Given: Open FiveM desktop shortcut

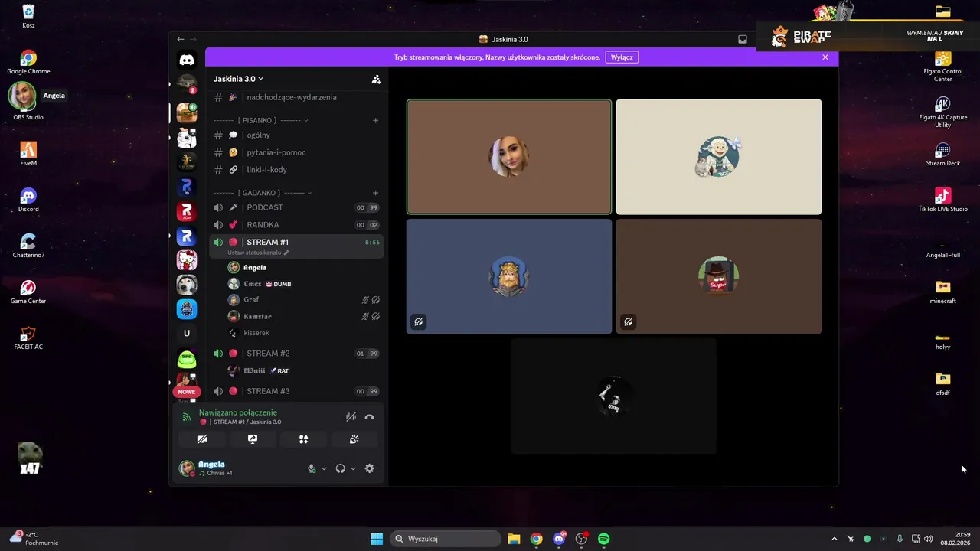Looking at the screenshot, I should coord(28,154).
